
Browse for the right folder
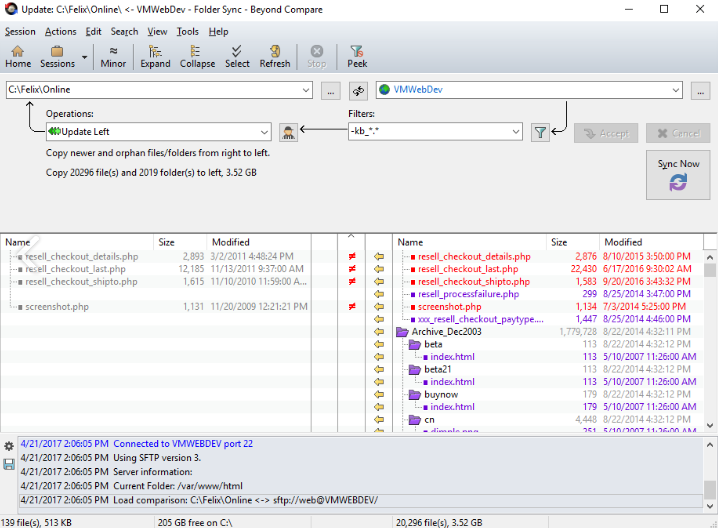click(701, 90)
